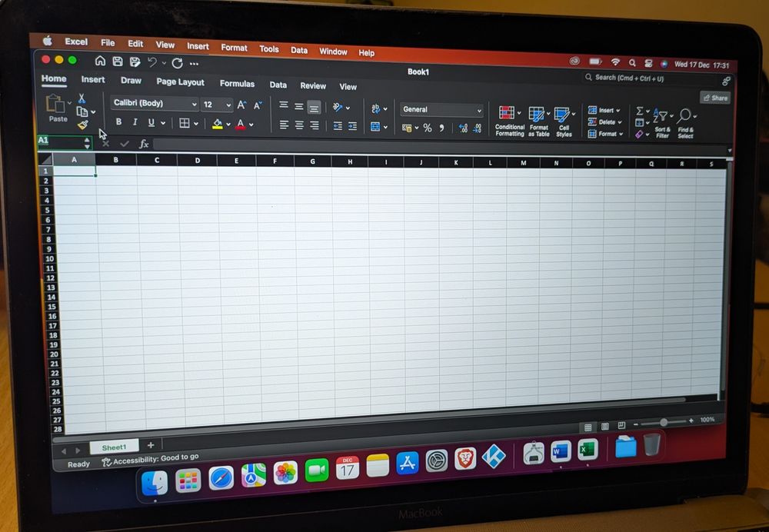
Task: Click Format cells button in ribbon
Action: click(605, 133)
